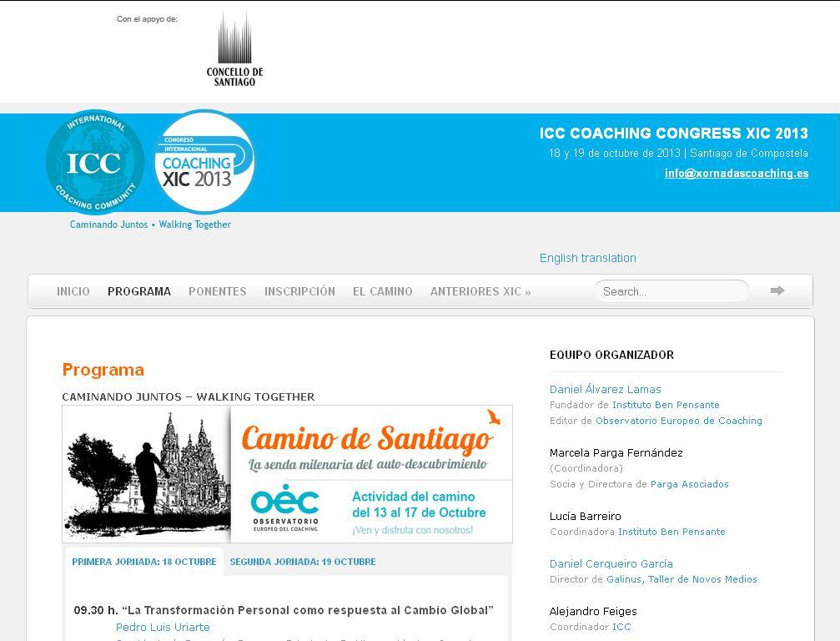840x641 pixels.
Task: Click the info@xornadascoaching.es email link
Action: tap(736, 174)
